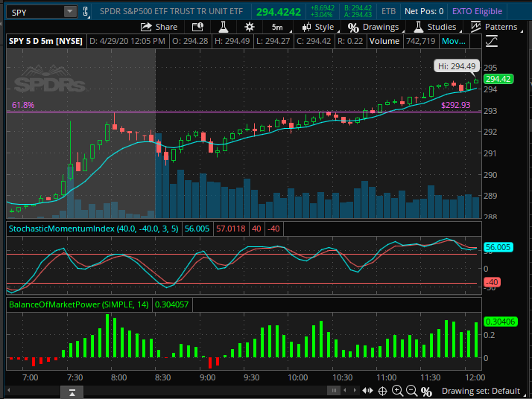The image size is (532, 399).
Task: Click the Volume label in header
Action: click(384, 41)
